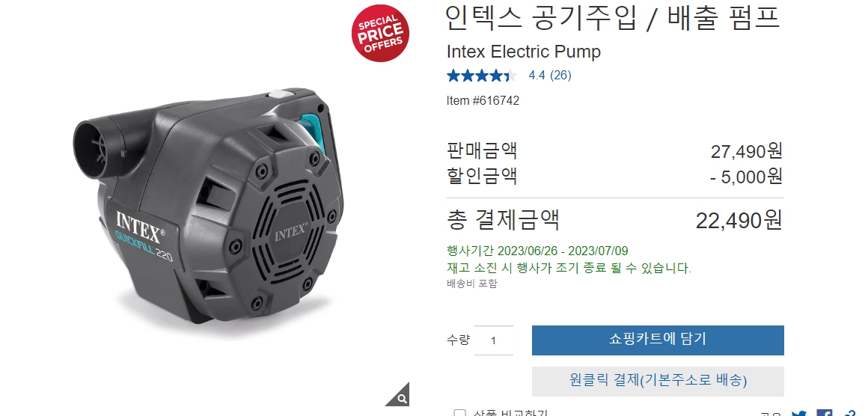Share product via Facebook icon

point(825,413)
